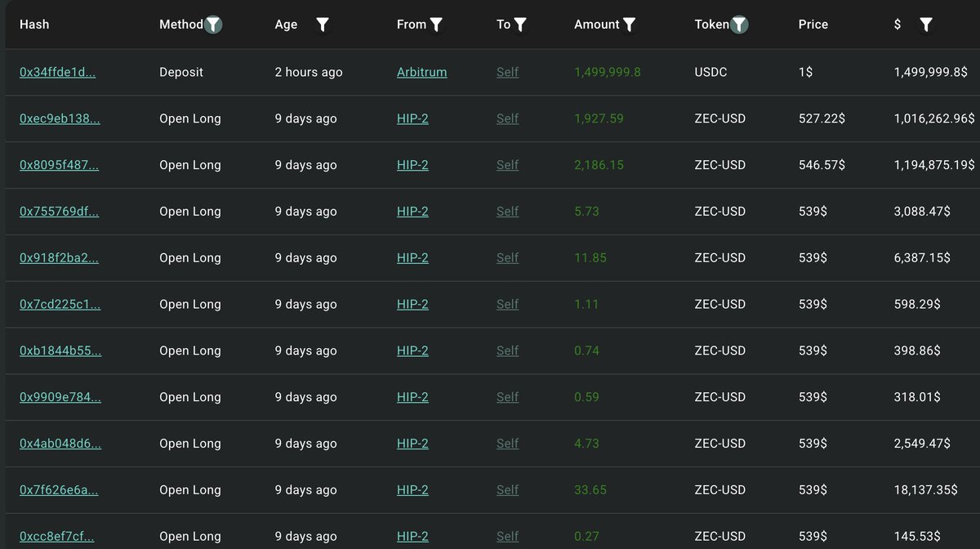This screenshot has height=549, width=980.
Task: Open transaction hash 0x755769df...
Action: click(59, 212)
